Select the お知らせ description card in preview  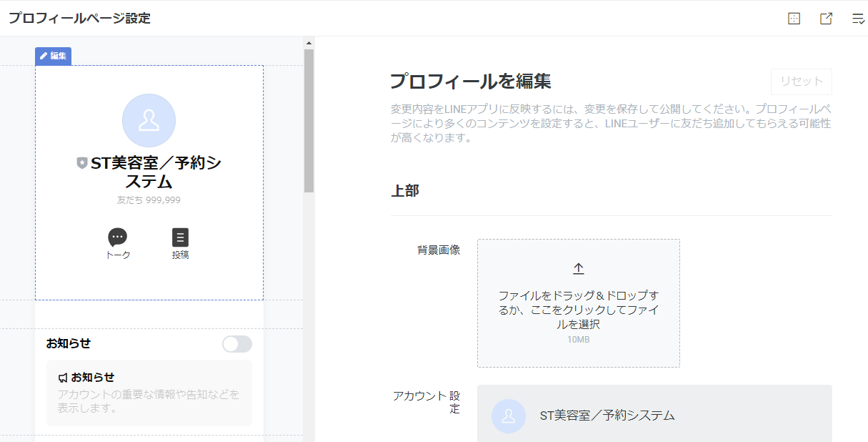pyautogui.click(x=149, y=393)
